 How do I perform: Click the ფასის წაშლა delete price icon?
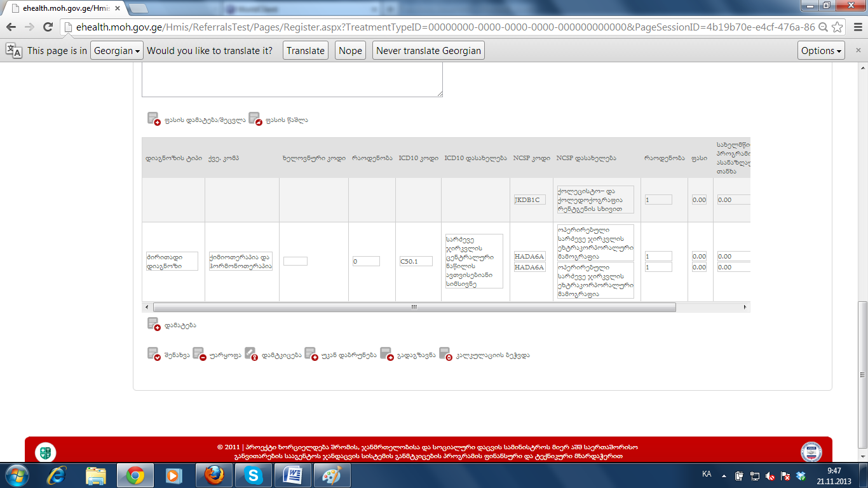click(255, 119)
